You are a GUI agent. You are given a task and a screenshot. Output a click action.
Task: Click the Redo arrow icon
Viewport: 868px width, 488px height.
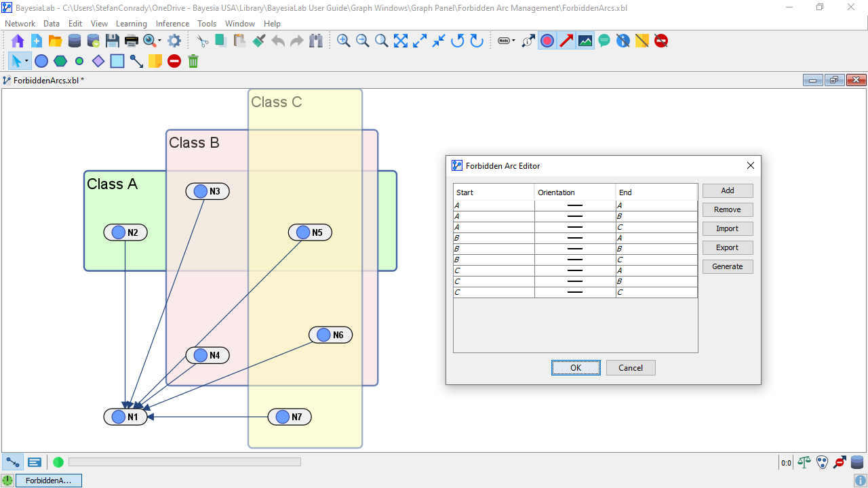pos(296,41)
